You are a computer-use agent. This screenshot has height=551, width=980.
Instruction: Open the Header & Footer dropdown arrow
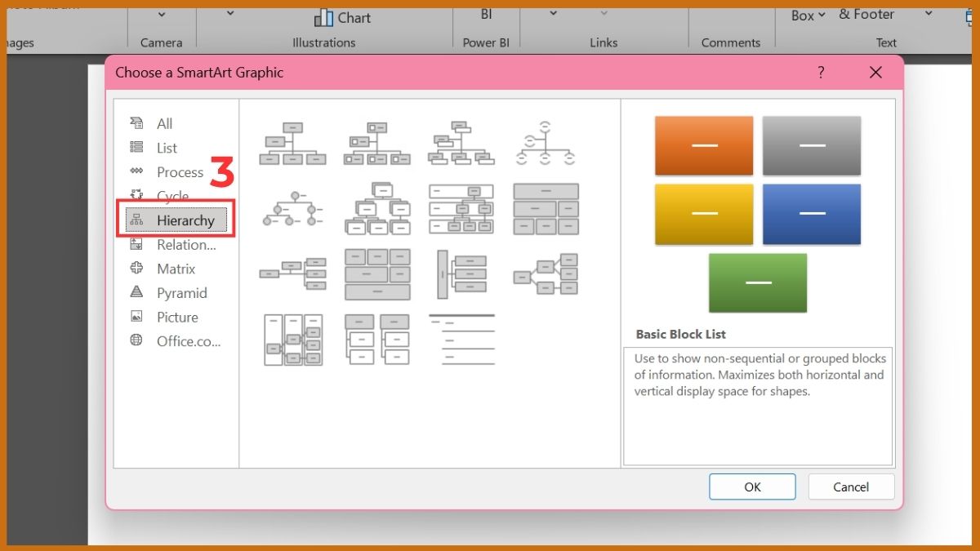pyautogui.click(x=928, y=14)
